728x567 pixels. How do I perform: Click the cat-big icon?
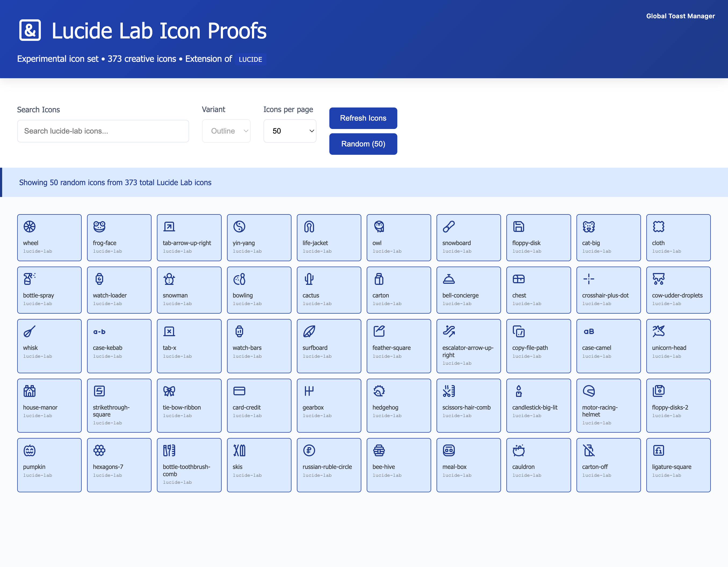pos(589,227)
